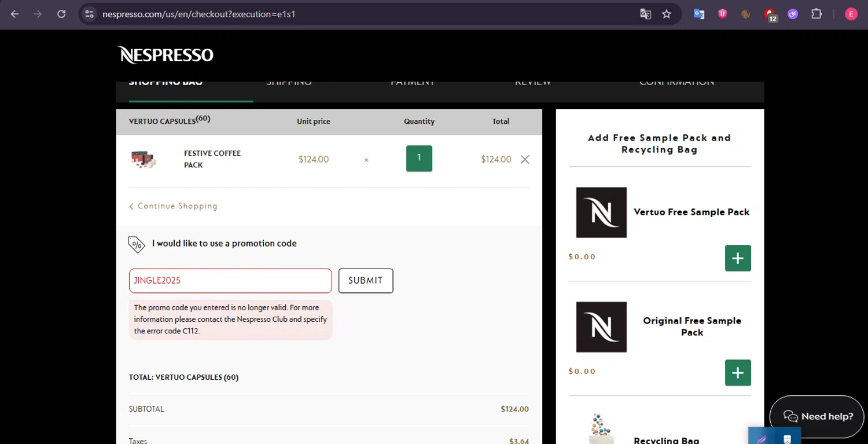Expand 'I would like to use a promotion code'
Screen dimensions: 868x444
click(x=225, y=244)
